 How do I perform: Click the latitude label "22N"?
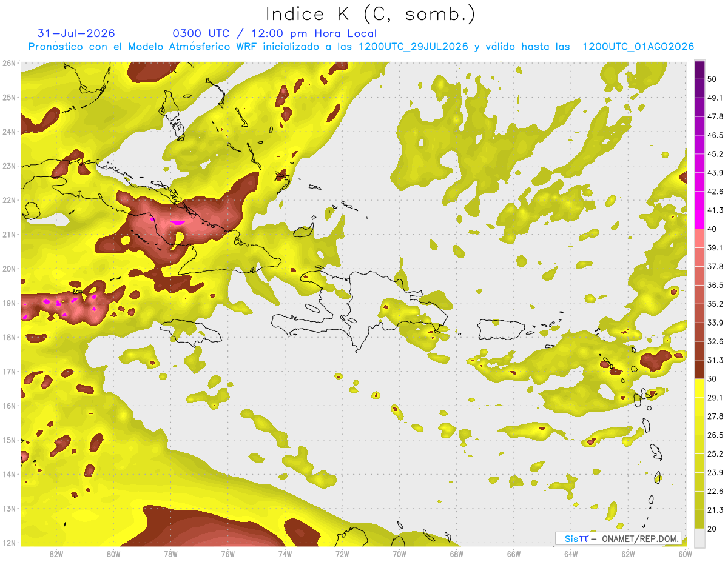click(x=9, y=200)
